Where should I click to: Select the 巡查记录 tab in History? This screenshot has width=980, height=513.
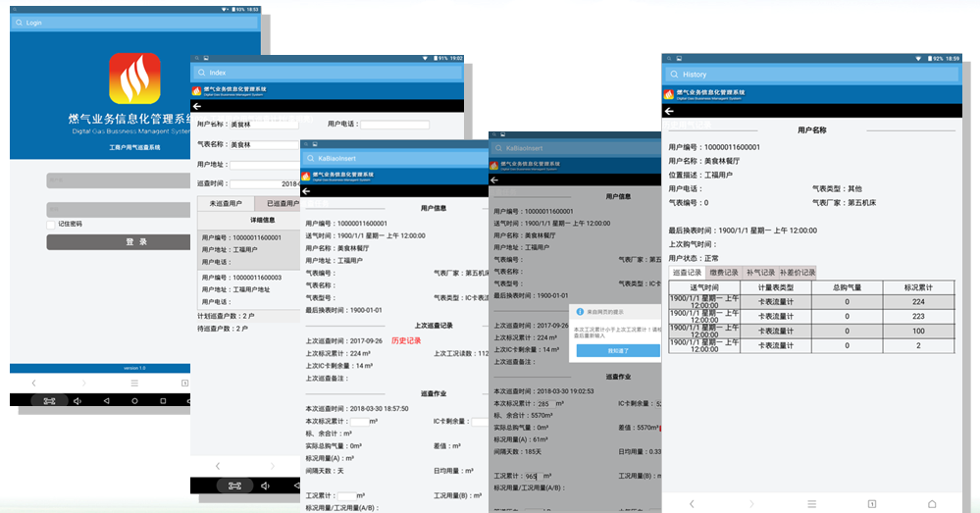687,273
